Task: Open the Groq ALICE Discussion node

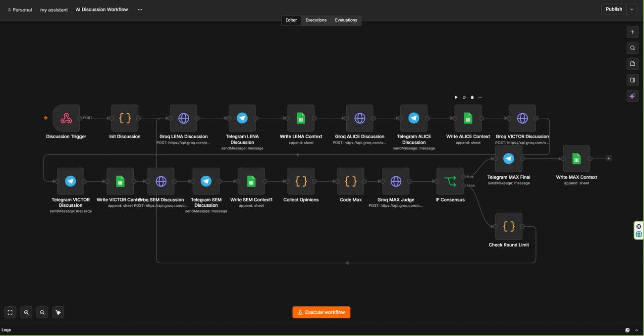Action: (x=360, y=118)
